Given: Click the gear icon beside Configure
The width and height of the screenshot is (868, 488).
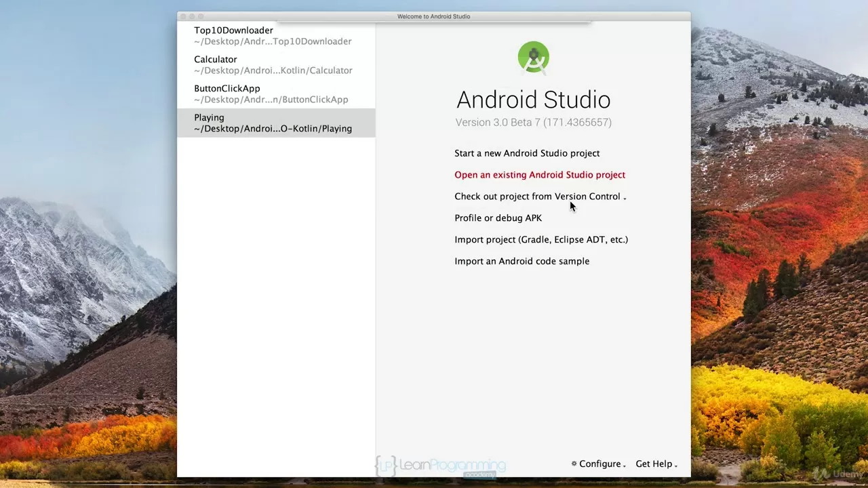Looking at the screenshot, I should pyautogui.click(x=574, y=464).
